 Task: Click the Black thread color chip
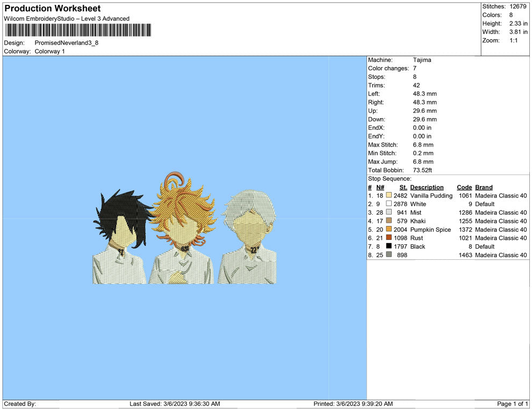pyautogui.click(x=389, y=246)
